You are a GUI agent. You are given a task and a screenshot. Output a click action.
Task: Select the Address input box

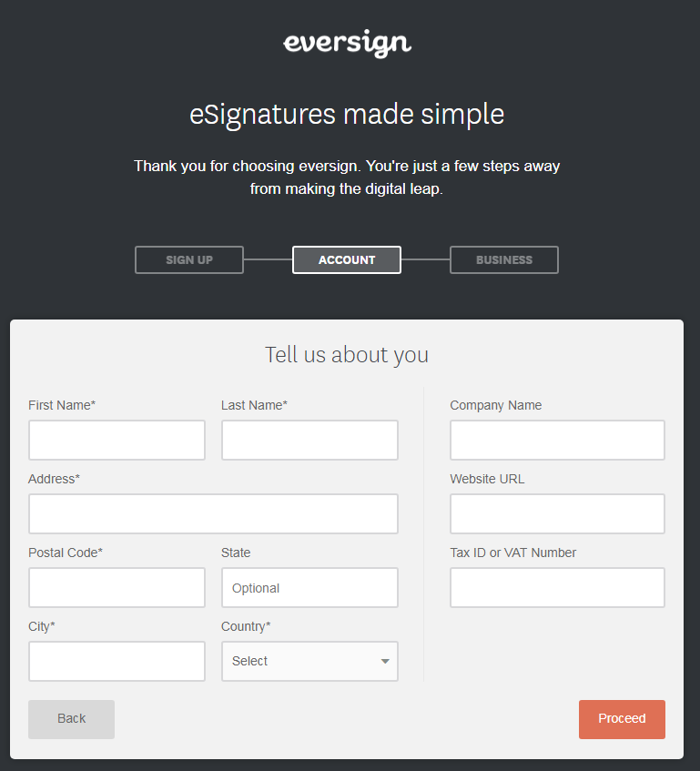[x=213, y=513]
